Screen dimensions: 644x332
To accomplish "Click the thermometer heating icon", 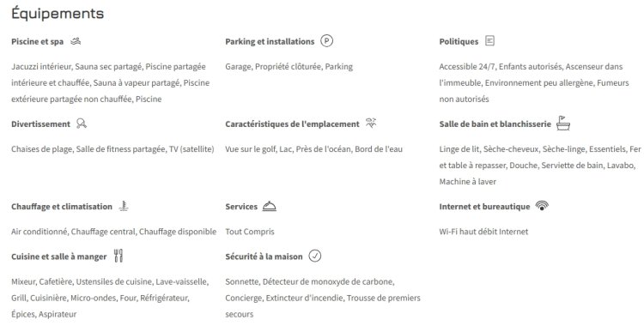I will (x=124, y=206).
